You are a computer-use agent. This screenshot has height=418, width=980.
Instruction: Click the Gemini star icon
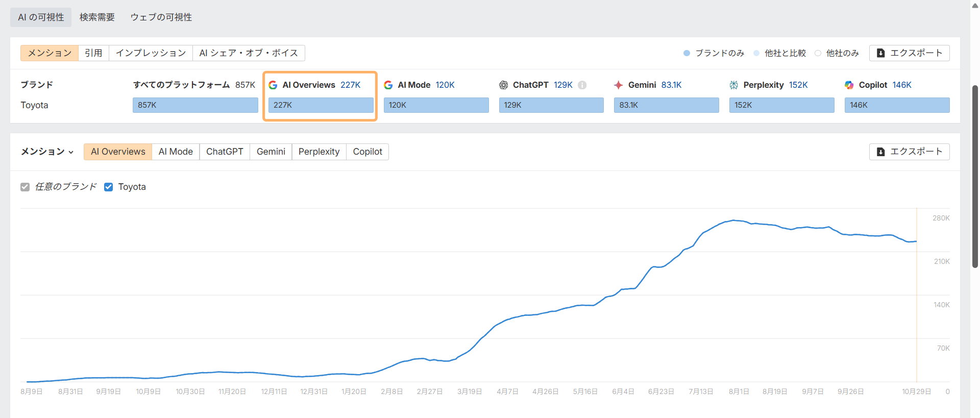[x=619, y=85]
